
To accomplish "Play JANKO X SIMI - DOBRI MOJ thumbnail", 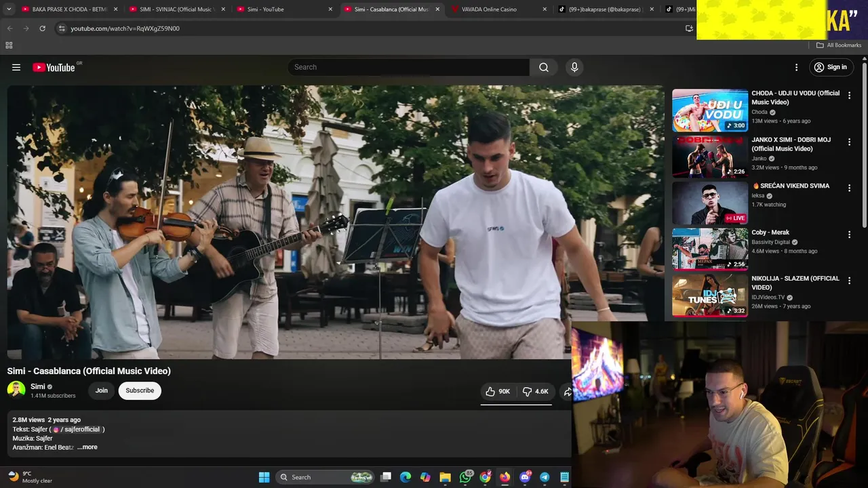I will (710, 157).
